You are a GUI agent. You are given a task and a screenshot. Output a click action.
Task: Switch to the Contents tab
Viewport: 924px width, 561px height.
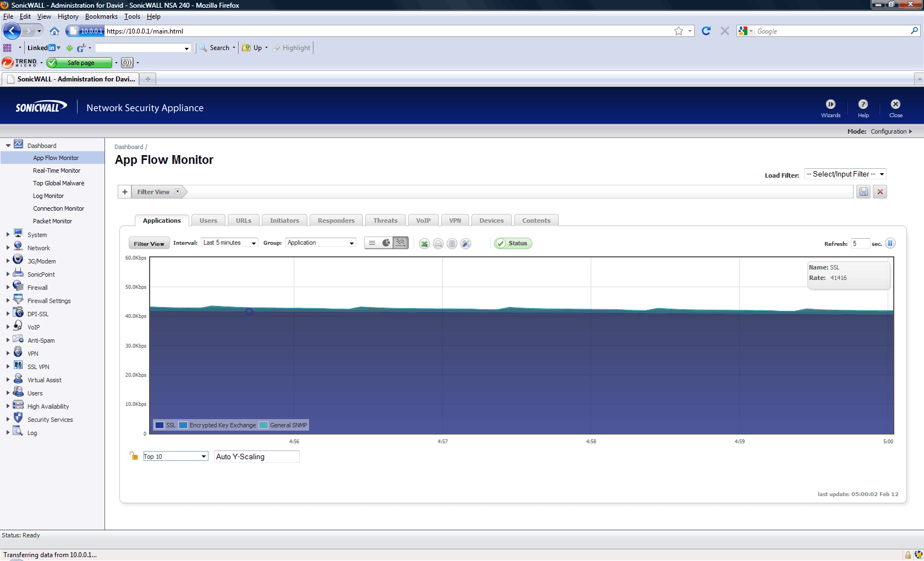pos(536,221)
